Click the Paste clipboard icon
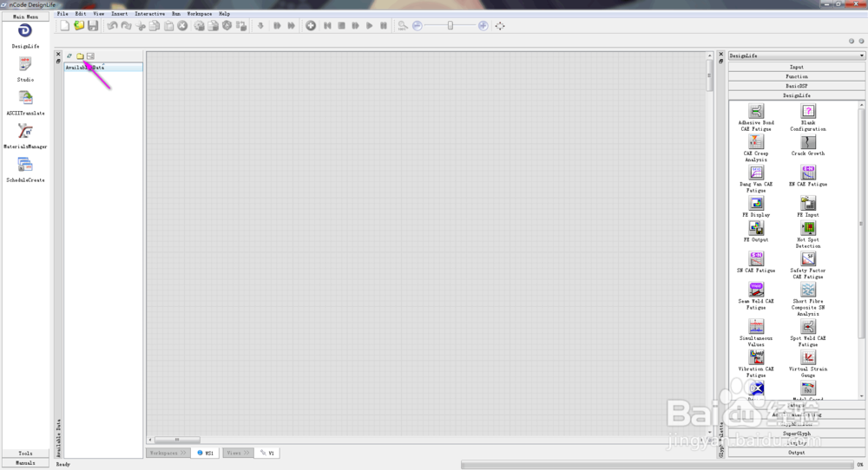 [x=169, y=25]
